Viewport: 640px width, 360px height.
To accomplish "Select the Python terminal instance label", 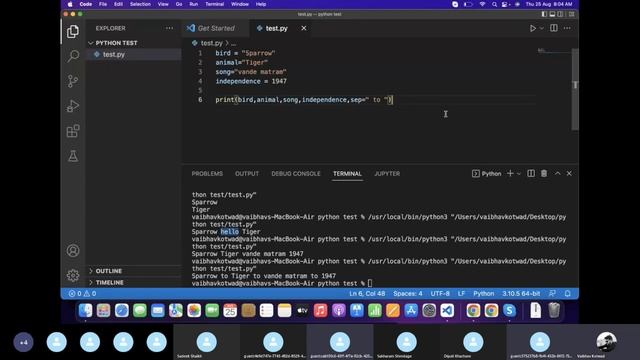I will tap(487, 173).
